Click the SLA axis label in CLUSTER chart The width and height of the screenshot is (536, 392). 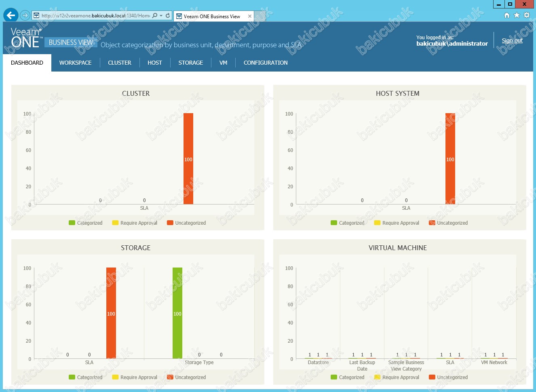coord(144,208)
